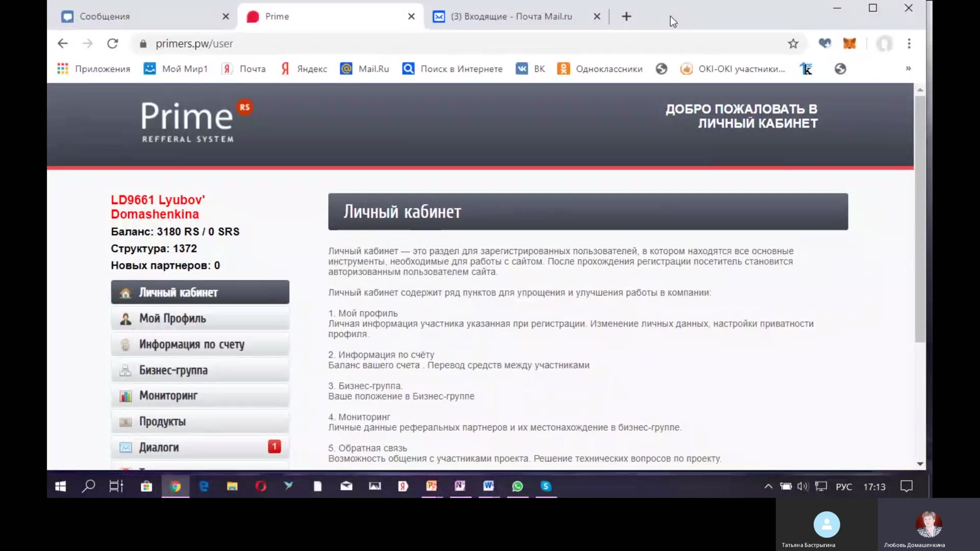Bookmark this page with the star icon

[x=793, y=44]
